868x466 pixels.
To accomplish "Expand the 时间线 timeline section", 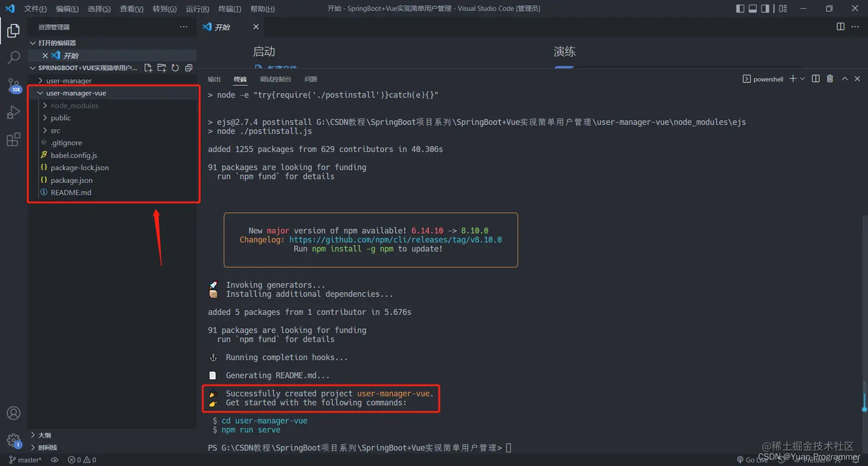I will (x=112, y=447).
